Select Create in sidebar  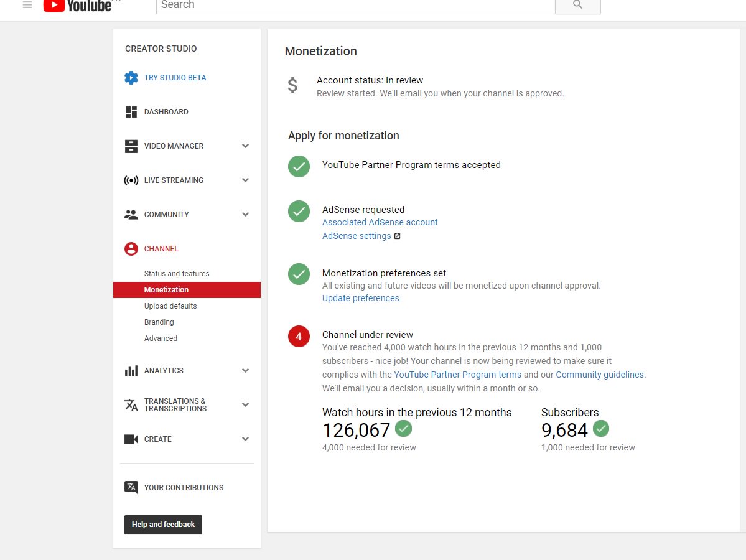pos(158,439)
